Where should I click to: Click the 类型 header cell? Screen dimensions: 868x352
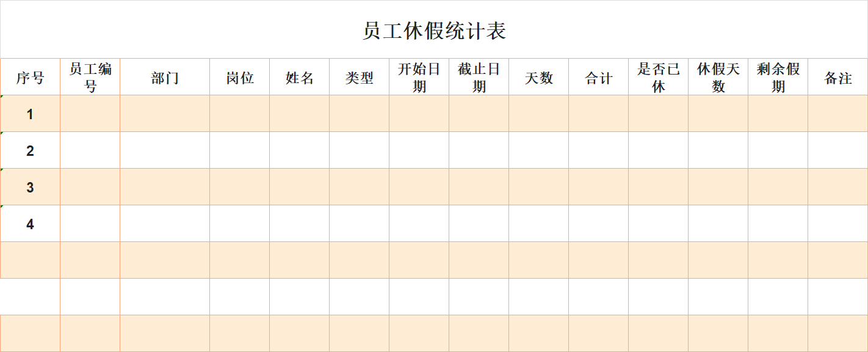click(x=359, y=77)
